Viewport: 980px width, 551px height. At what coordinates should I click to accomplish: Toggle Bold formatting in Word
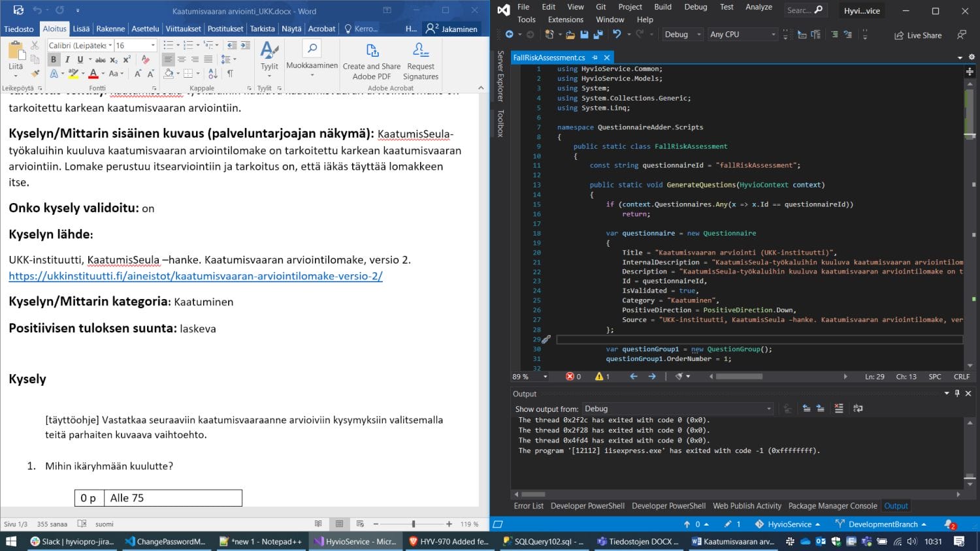pyautogui.click(x=54, y=59)
